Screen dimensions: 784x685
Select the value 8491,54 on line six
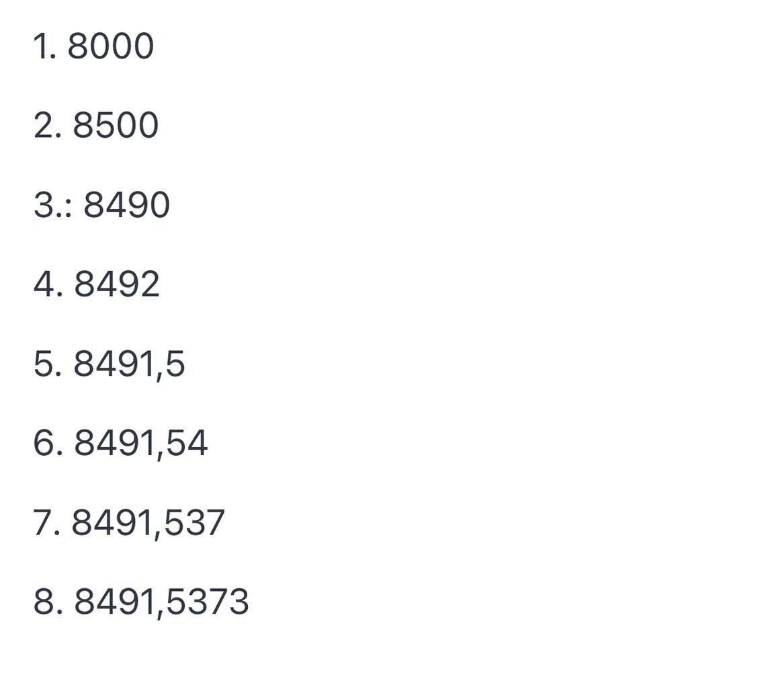coord(141,444)
